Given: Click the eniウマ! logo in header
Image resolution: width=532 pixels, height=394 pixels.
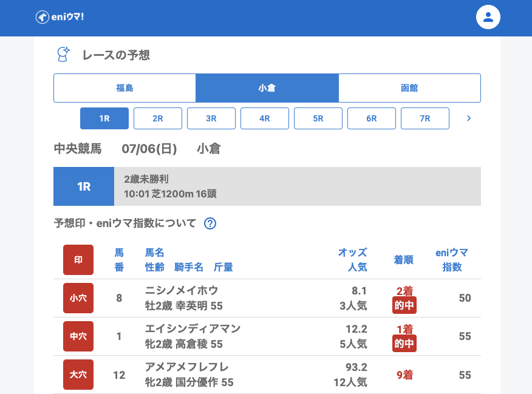Looking at the screenshot, I should pos(60,17).
